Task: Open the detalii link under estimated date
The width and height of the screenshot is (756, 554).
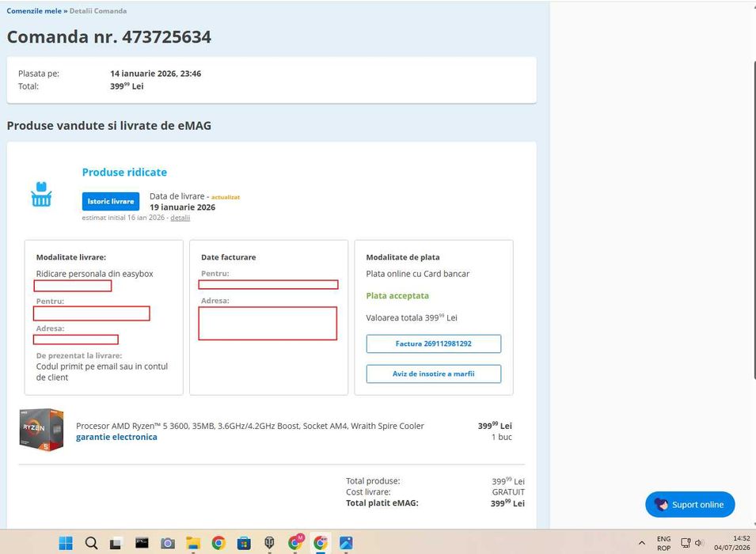Action: (x=180, y=218)
